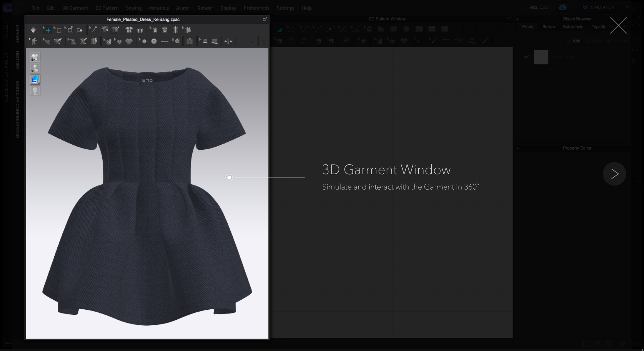Image resolution: width=644 pixels, height=351 pixels.
Task: Select the Edit Sewing tool in 3D toolbar
Action: click(x=46, y=41)
